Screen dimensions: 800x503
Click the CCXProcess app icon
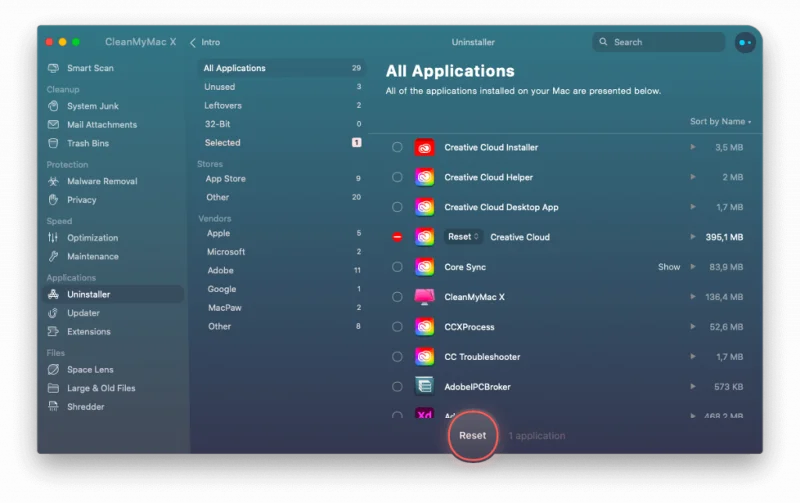pos(424,326)
